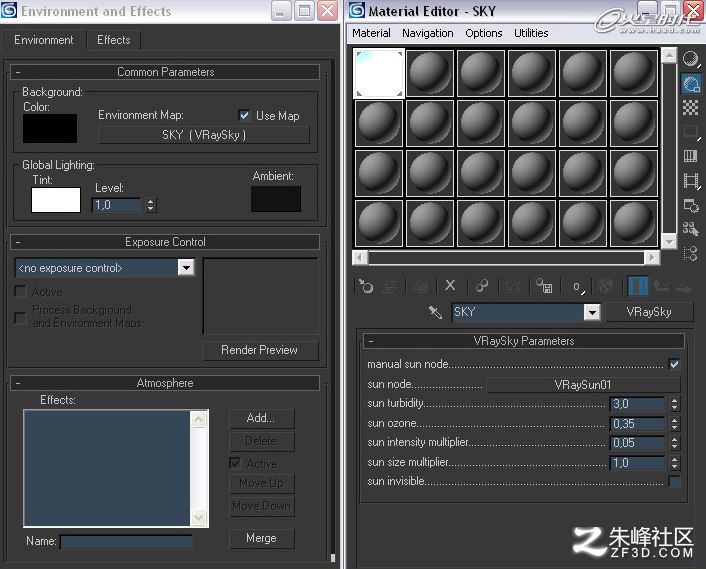Click the sun turbidity value field
706x569 pixels.
pos(638,404)
